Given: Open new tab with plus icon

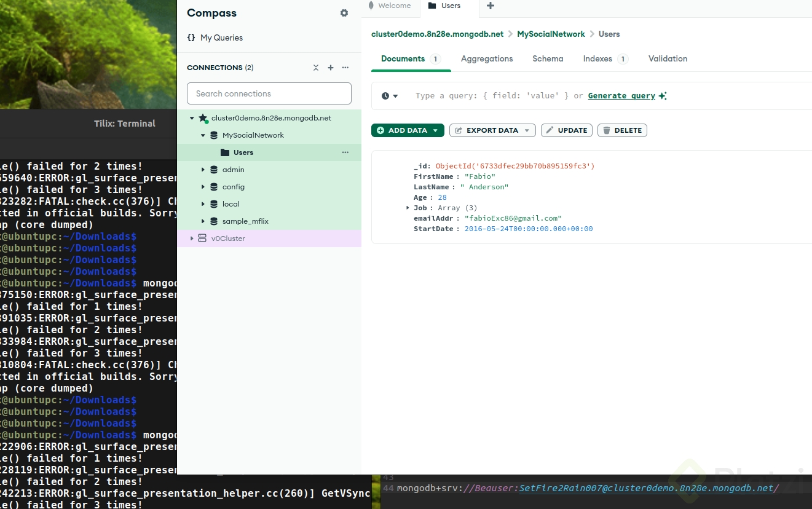Looking at the screenshot, I should tap(490, 6).
